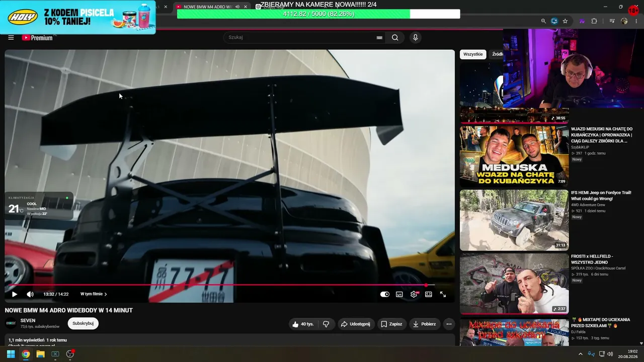Screen dimensions: 644x362
Task: Click the search magnifier button
Action: (395, 37)
